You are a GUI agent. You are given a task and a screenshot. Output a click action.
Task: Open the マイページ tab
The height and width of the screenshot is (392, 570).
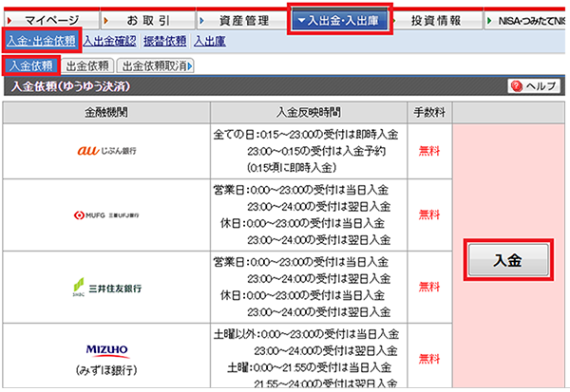coord(47,20)
